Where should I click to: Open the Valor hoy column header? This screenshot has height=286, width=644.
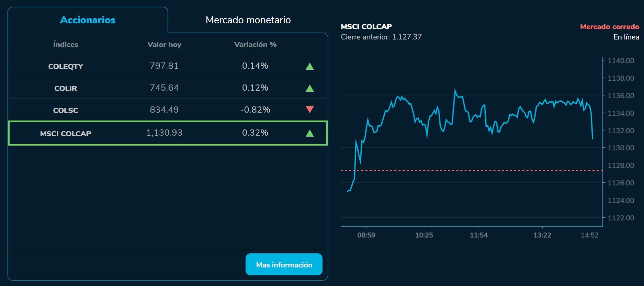coord(164,44)
